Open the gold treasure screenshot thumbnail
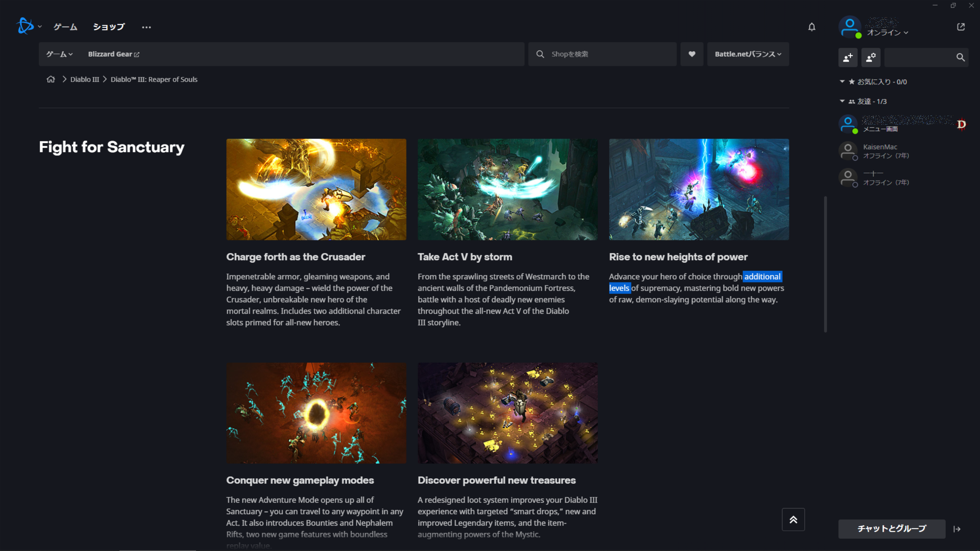980x551 pixels. tap(508, 413)
